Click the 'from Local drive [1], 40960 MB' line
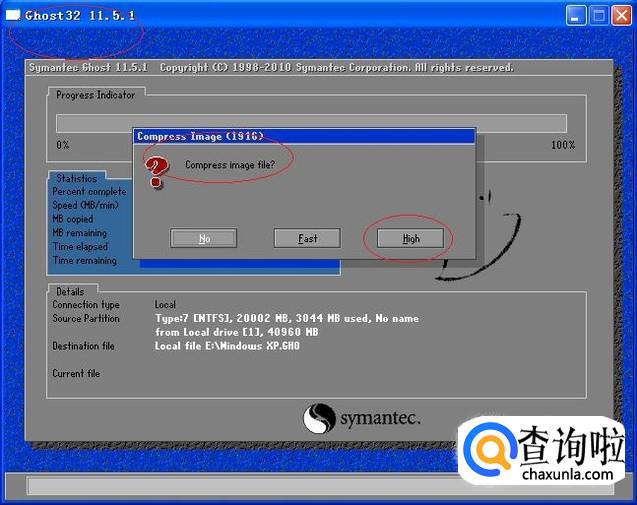Screen dimensions: 637x505 (236, 332)
